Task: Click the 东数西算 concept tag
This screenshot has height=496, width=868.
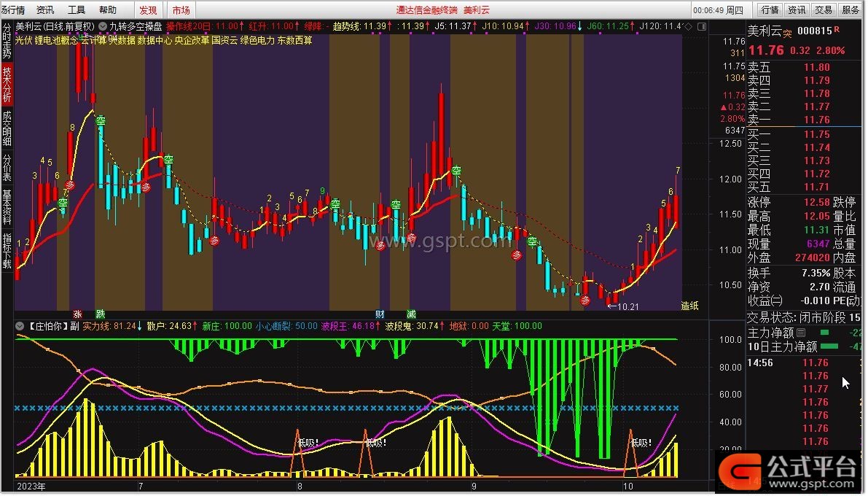Action: [x=295, y=40]
